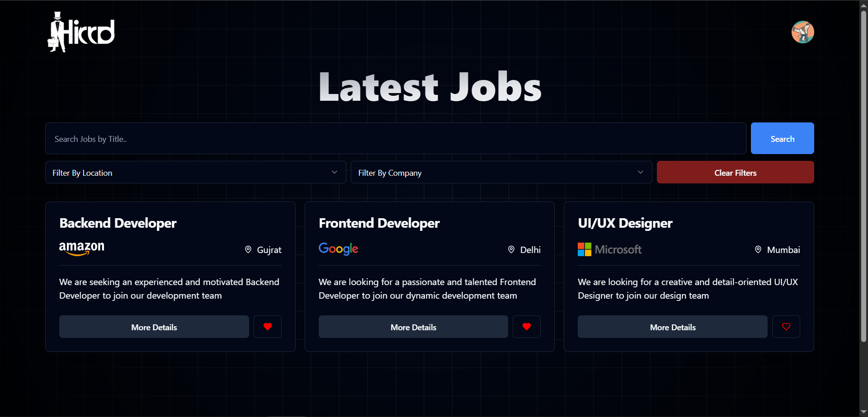
Task: Click the Frontend Developer job title
Action: click(379, 223)
